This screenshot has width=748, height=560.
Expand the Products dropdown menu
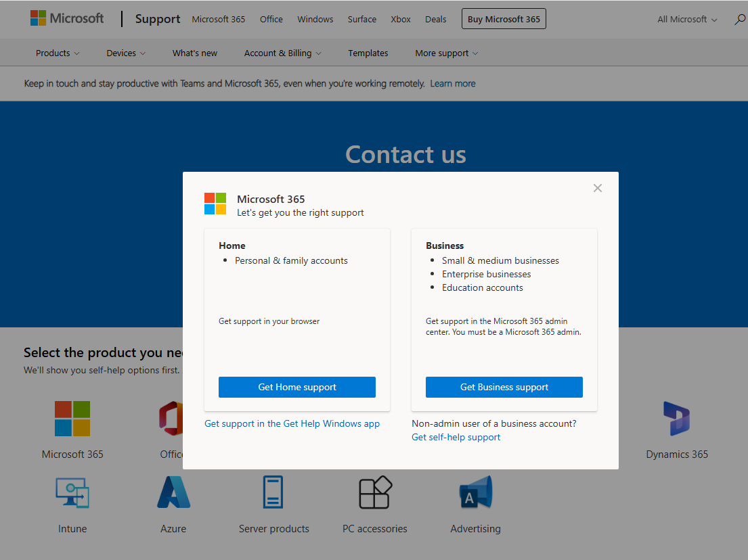pyautogui.click(x=58, y=53)
